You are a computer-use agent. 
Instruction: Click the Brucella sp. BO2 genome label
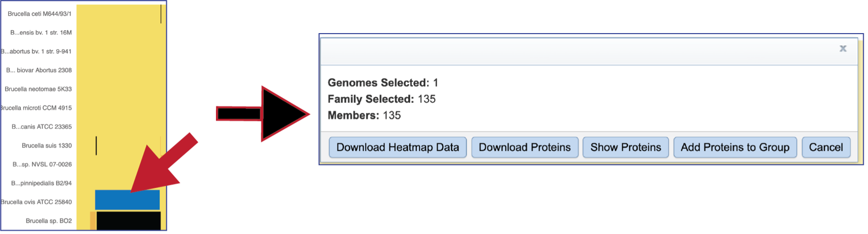pyautogui.click(x=49, y=221)
